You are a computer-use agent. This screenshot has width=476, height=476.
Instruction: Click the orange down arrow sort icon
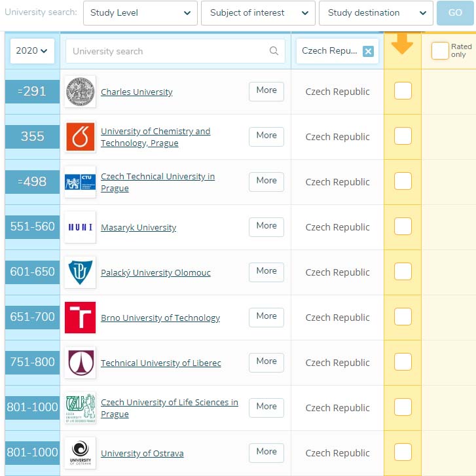[402, 45]
